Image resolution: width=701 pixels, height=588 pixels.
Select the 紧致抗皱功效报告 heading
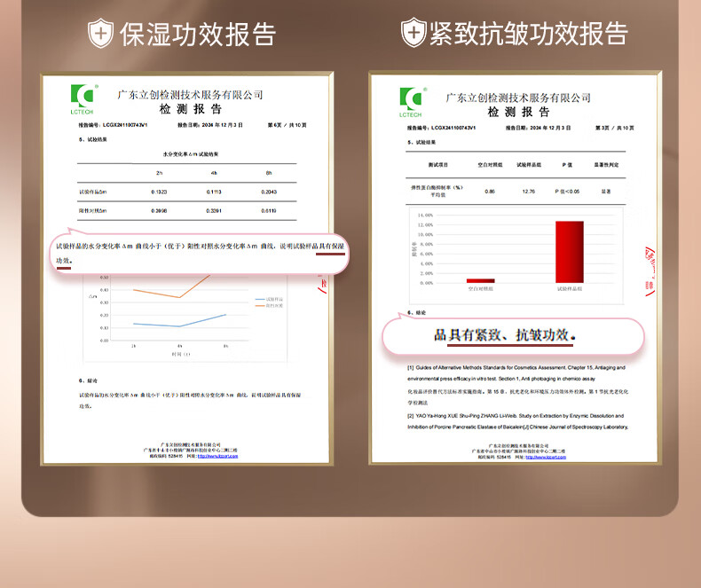click(x=528, y=34)
